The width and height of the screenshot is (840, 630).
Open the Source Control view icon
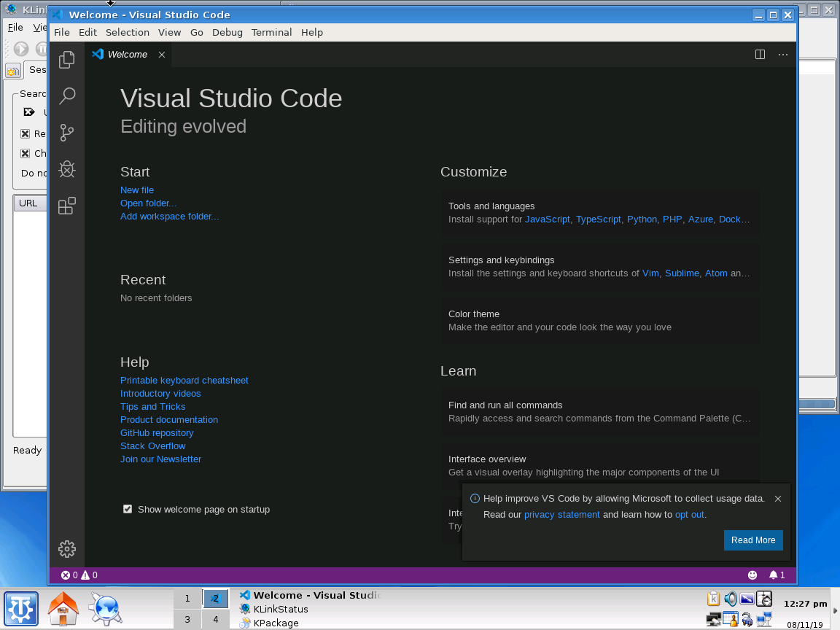click(67, 132)
